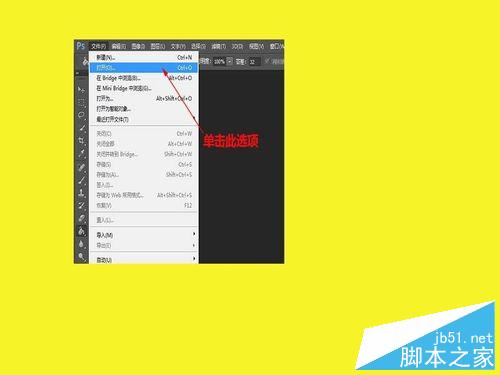Image resolution: width=500 pixels, height=375 pixels.
Task: Choose 存储(S) with Ctrl+S shortcut
Action: [x=144, y=164]
